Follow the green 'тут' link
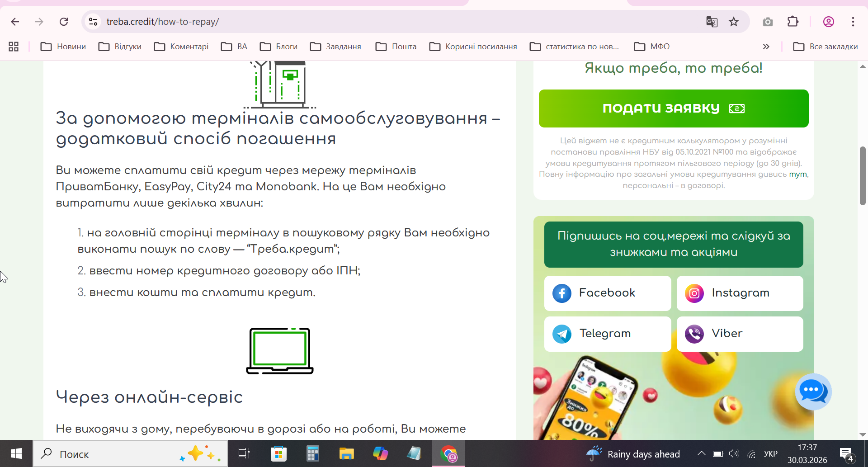 point(798,175)
